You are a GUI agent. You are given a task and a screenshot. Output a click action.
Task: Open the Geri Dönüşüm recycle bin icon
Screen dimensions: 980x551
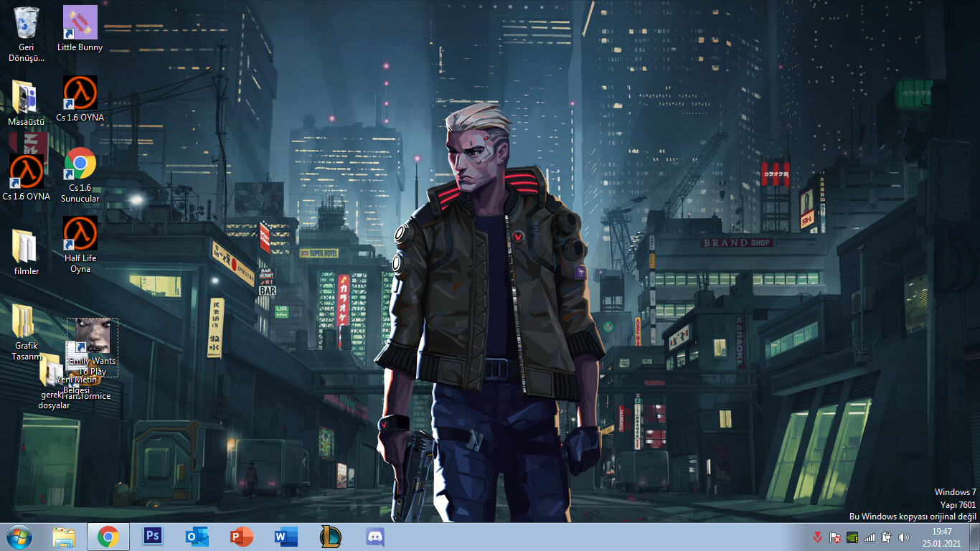[27, 34]
